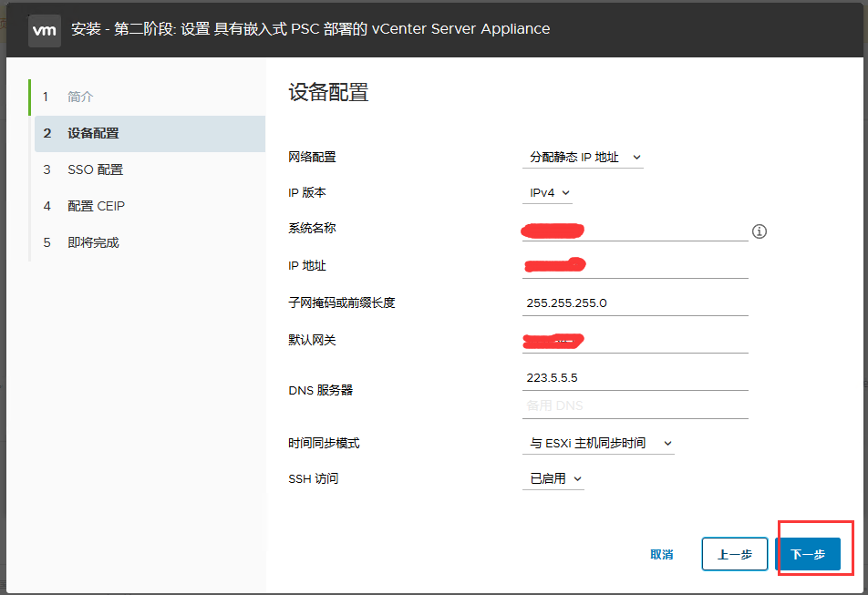Select step 3 SSO 配置

[x=150, y=169]
